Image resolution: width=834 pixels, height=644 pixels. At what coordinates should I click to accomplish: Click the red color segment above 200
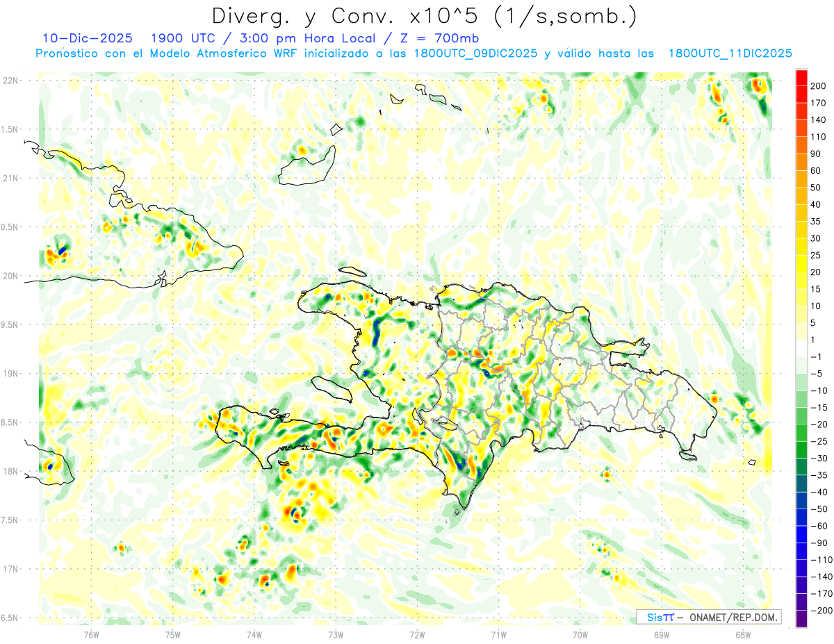click(801, 78)
